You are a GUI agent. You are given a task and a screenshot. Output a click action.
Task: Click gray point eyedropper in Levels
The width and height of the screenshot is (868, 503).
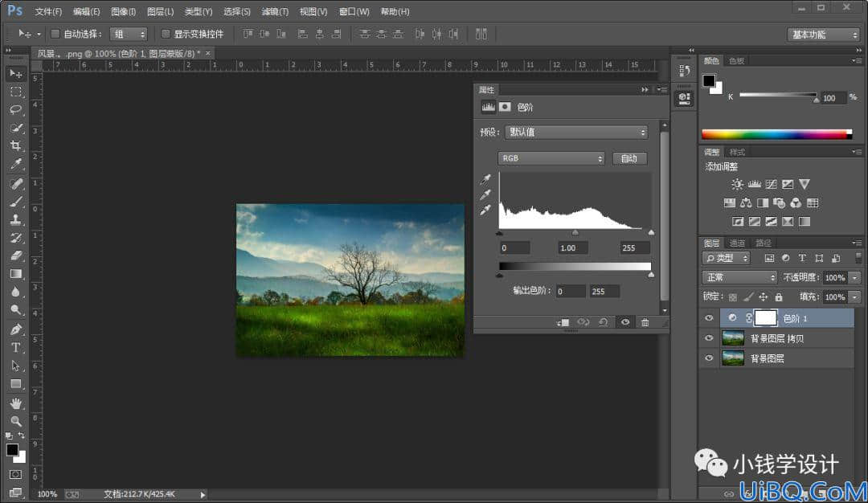point(485,194)
